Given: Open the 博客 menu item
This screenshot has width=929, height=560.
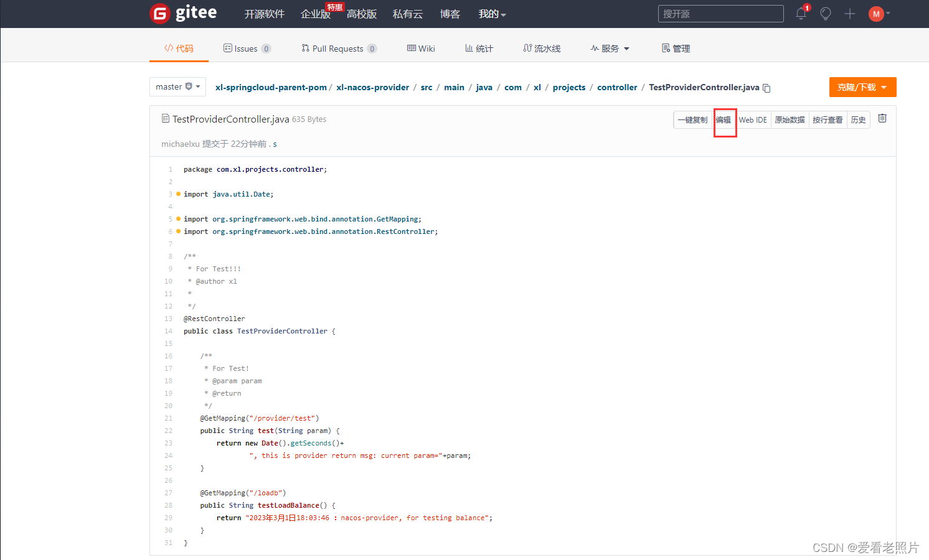Looking at the screenshot, I should pos(450,14).
